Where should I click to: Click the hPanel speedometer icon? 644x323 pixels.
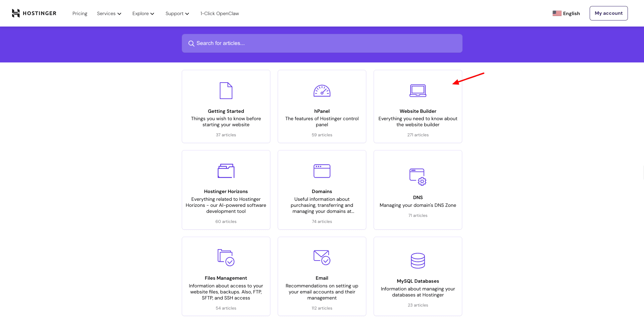[x=322, y=91]
